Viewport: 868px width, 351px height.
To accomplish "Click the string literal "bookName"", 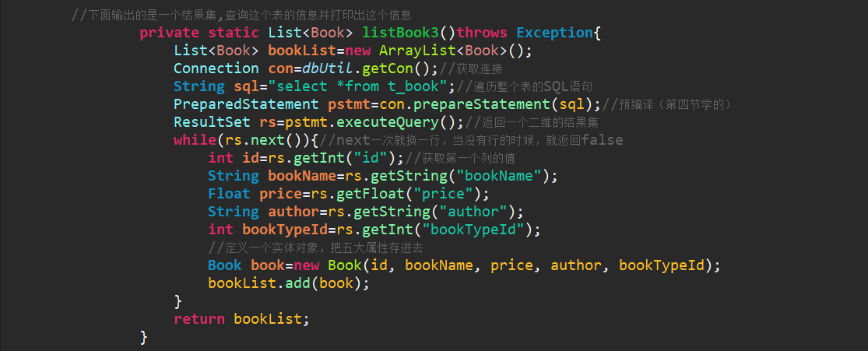I will pos(499,176).
